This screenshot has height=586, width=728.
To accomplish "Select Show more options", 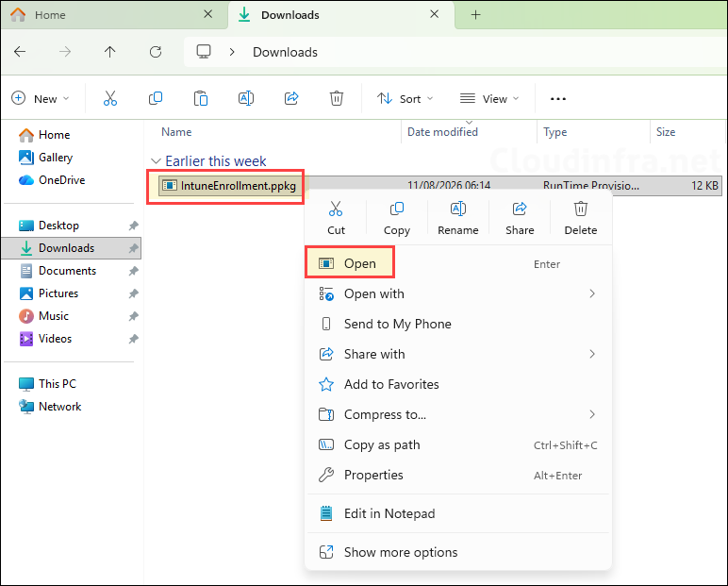I will [457, 552].
